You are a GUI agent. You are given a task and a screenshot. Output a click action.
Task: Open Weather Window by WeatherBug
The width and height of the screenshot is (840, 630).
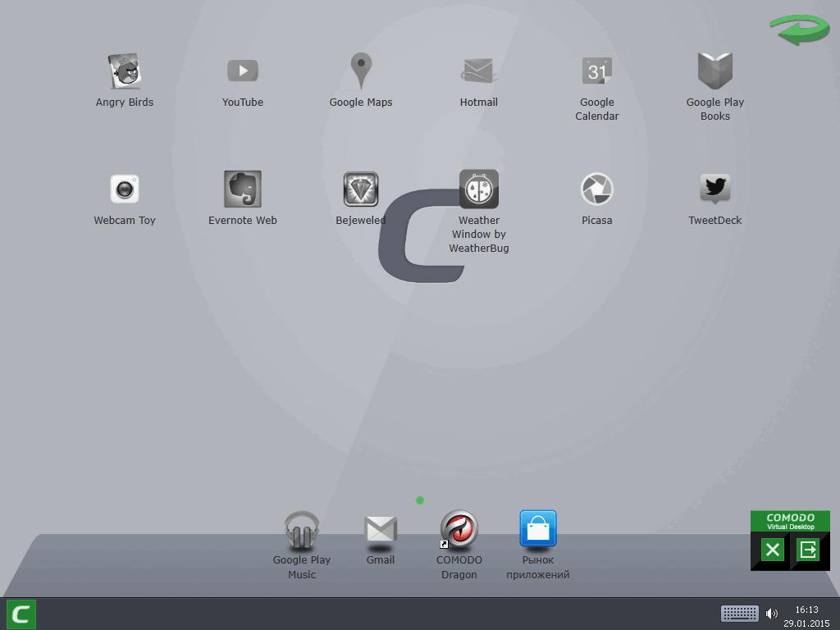pyautogui.click(x=478, y=189)
